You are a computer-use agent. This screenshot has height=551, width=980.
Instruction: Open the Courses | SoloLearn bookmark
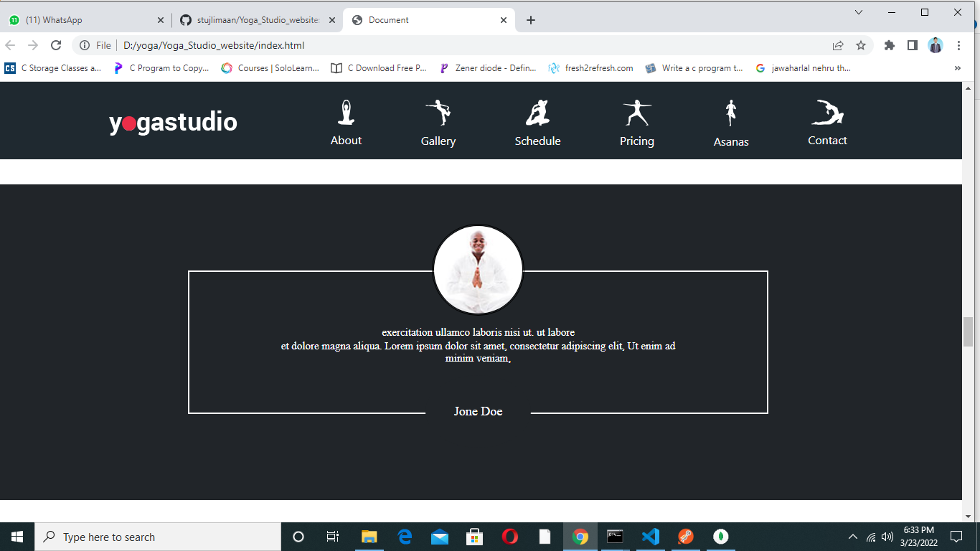[270, 68]
